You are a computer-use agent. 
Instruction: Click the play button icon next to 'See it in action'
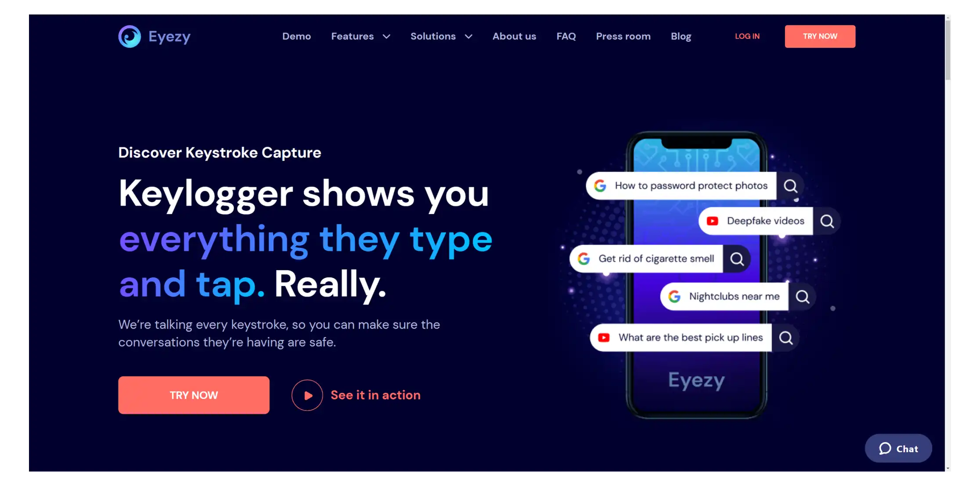point(307,394)
